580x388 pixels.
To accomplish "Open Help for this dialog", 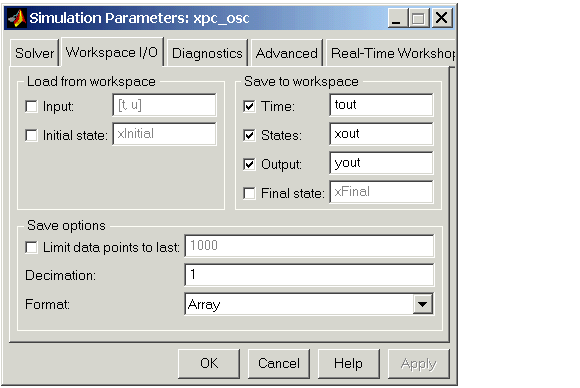I will 348,364.
